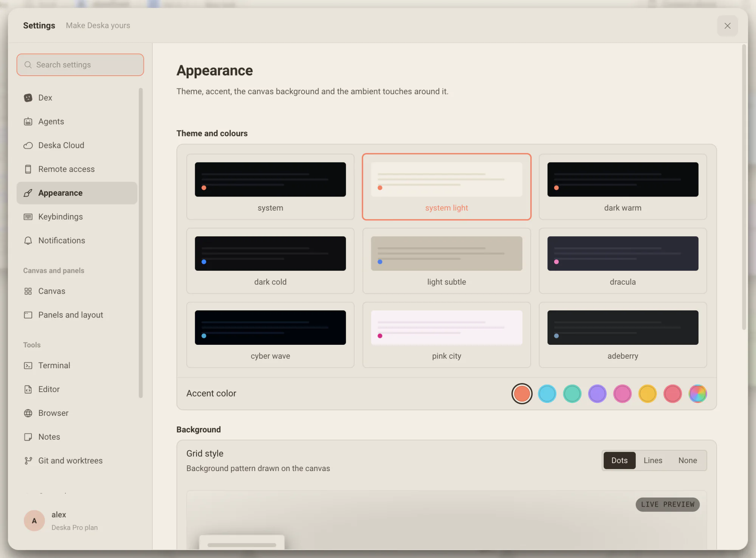This screenshot has height=558, width=756.
Task: Click the Settings content scrollbar
Action: tap(744, 187)
